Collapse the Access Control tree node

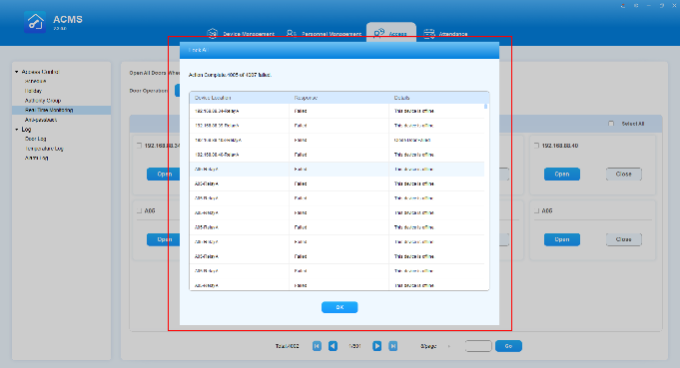pyautogui.click(x=16, y=72)
